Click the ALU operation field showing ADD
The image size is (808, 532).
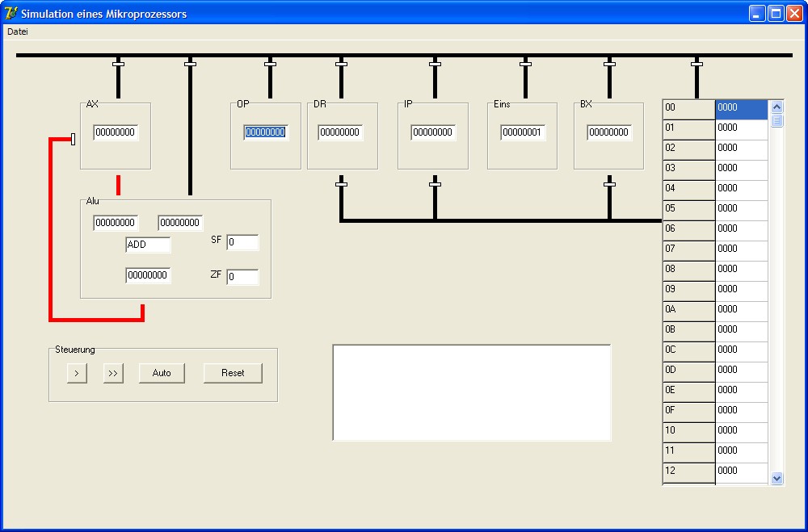click(148, 245)
